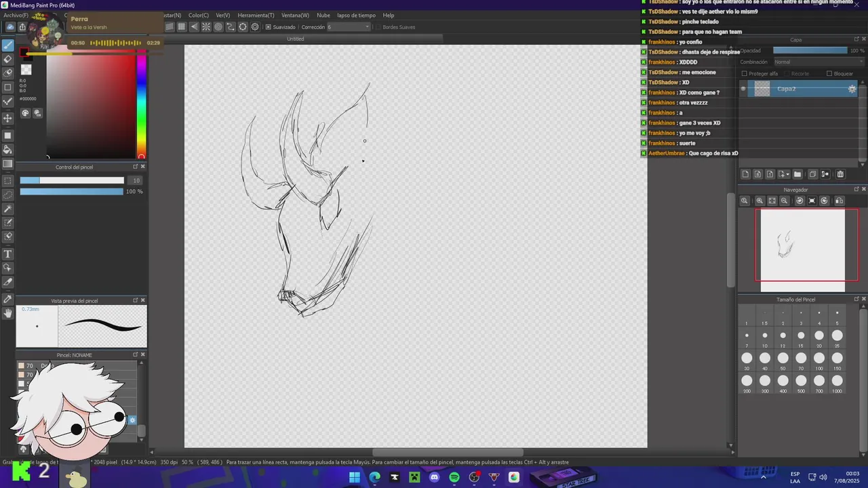868x488 pixels.
Task: Adjust the brush size slider
Action: (x=72, y=180)
